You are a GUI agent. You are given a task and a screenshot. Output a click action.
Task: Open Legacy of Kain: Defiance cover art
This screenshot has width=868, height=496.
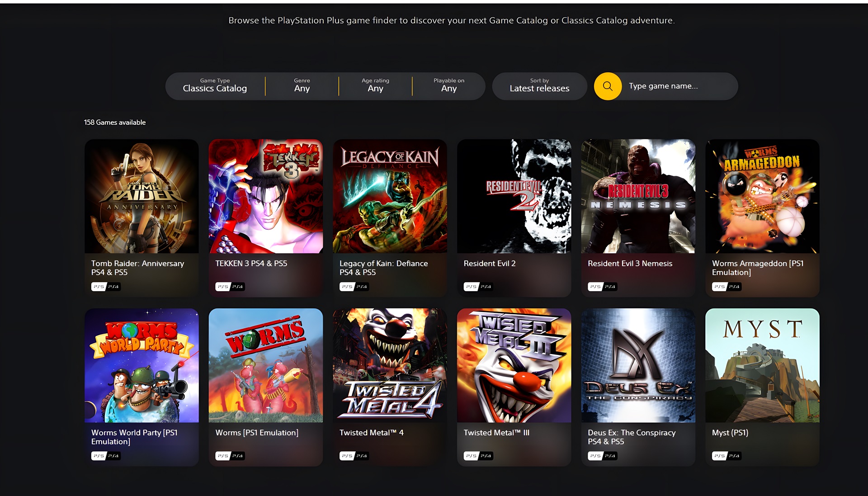[390, 196]
